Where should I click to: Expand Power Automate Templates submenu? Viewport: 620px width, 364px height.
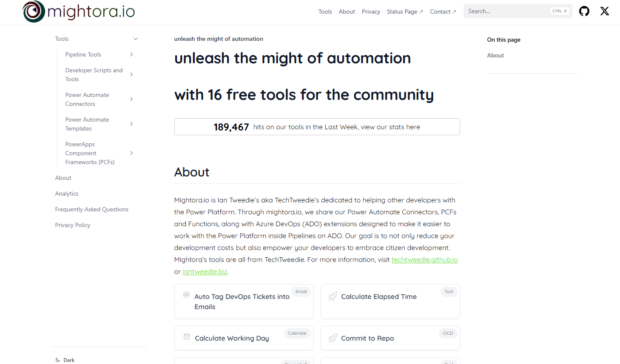tap(131, 124)
